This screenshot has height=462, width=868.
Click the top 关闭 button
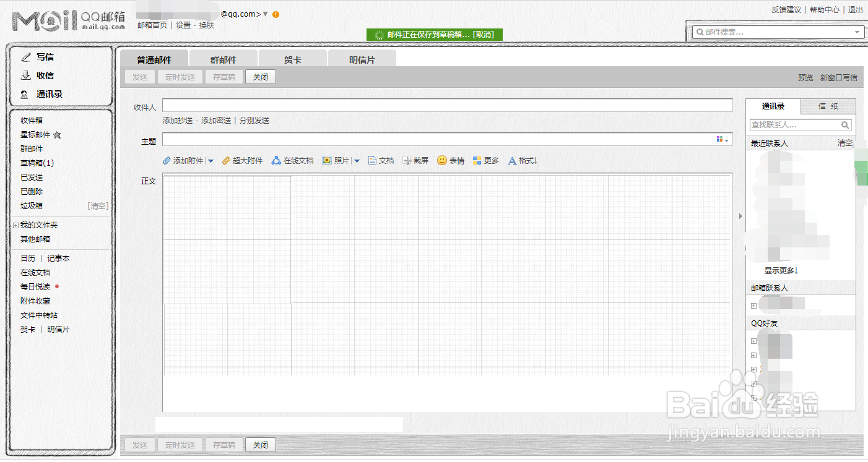pos(261,77)
